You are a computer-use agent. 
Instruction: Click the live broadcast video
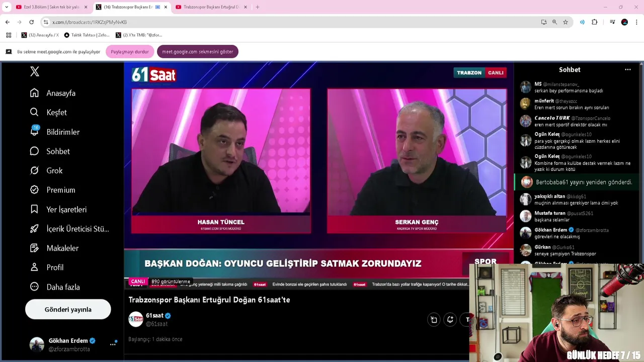(319, 176)
